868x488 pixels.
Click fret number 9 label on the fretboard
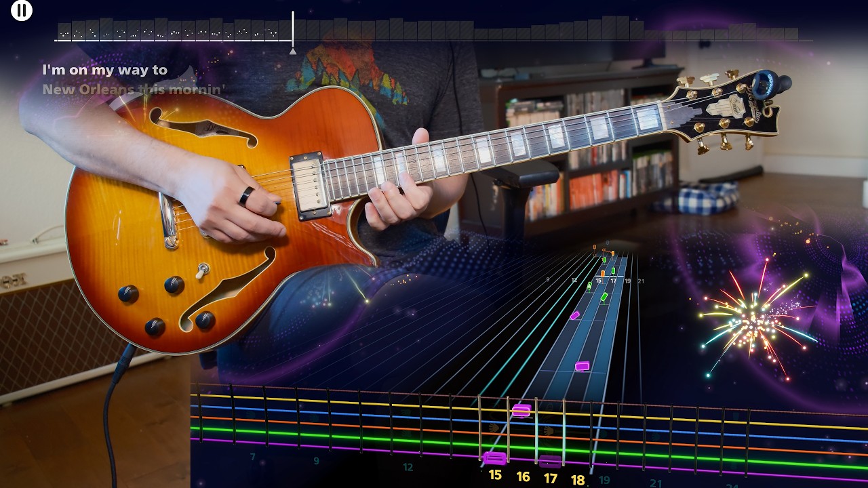pyautogui.click(x=316, y=461)
